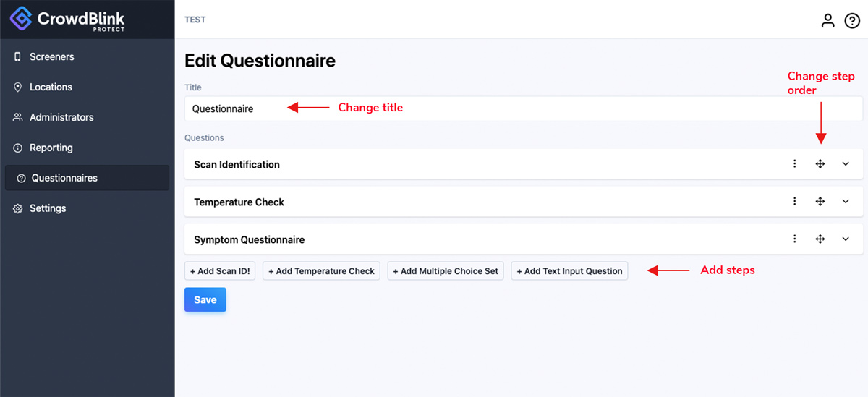
Task: Click the Symptom Questionnaire reorder handle icon
Action: pos(820,239)
